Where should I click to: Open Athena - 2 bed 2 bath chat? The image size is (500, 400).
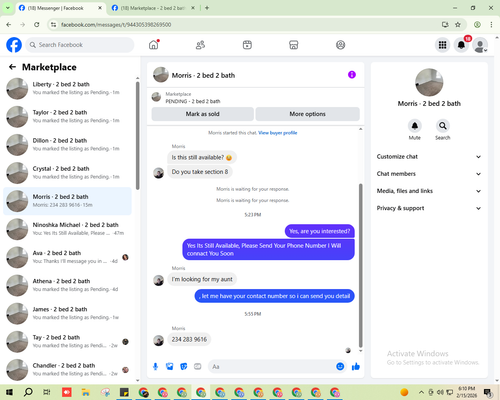[68, 285]
